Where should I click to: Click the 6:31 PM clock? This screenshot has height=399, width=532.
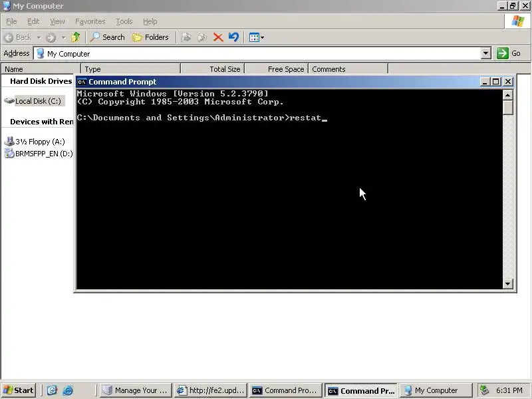(x=509, y=390)
